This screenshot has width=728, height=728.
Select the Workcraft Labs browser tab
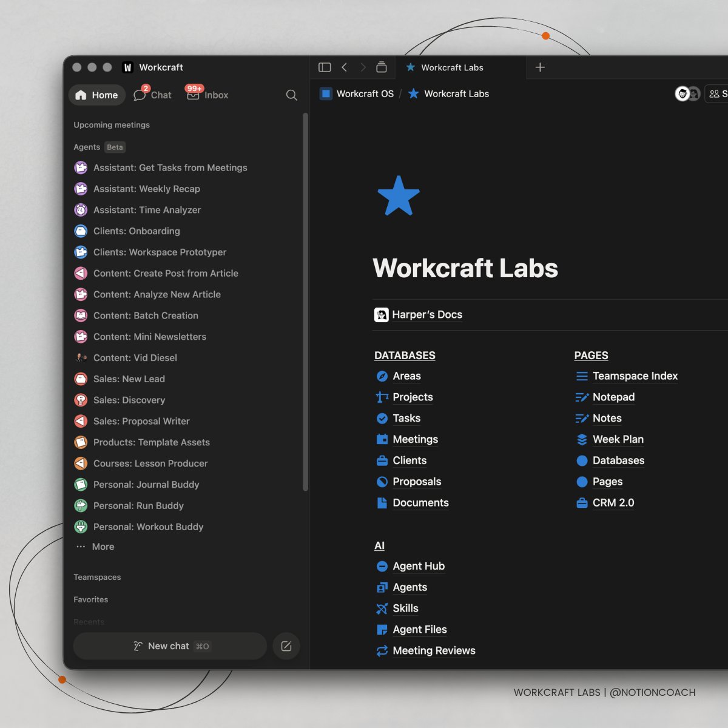coord(461,67)
